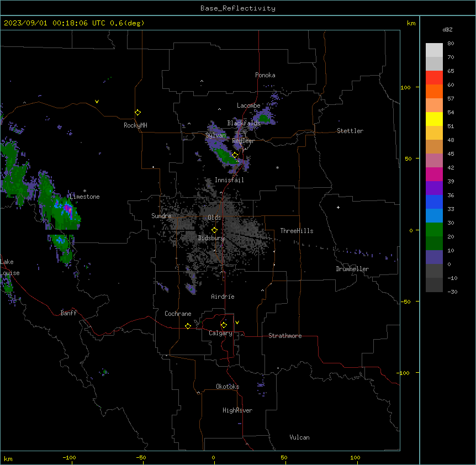The image size is (476, 465).
Task: Click the Base_Reflectivity title text
Action: (x=238, y=8)
